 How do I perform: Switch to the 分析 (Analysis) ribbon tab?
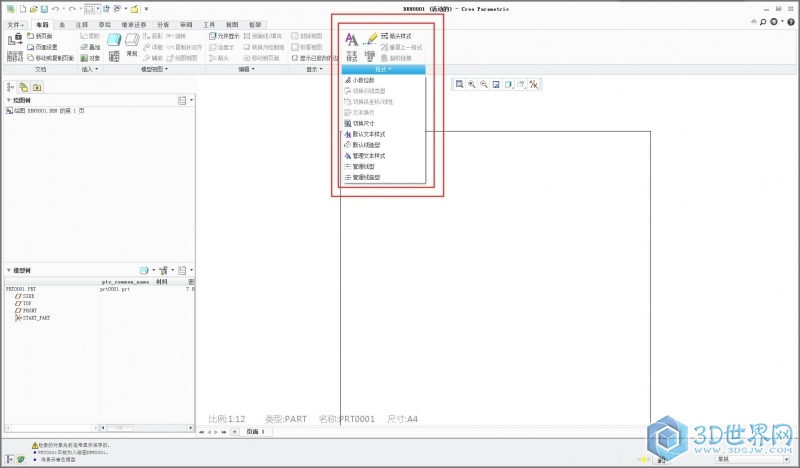163,24
